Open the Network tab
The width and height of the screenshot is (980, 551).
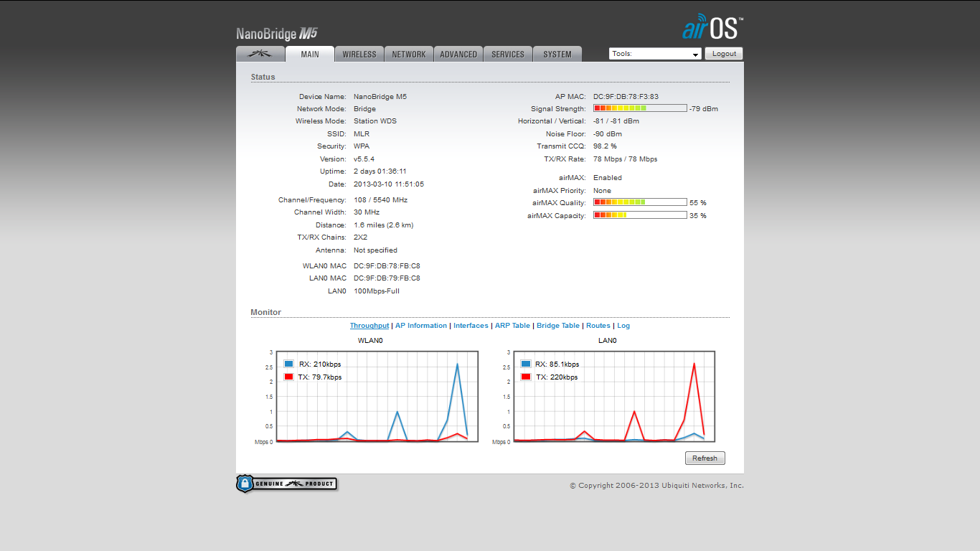409,54
